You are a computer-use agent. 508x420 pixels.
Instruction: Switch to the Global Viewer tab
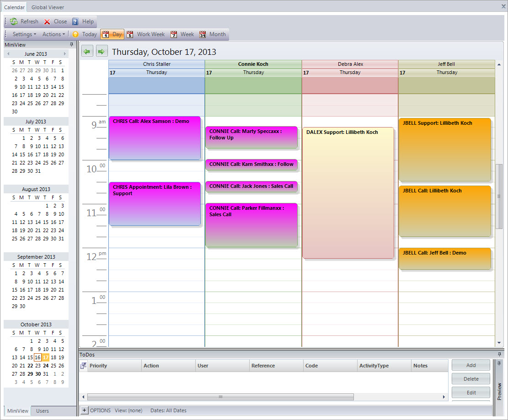pos(48,7)
